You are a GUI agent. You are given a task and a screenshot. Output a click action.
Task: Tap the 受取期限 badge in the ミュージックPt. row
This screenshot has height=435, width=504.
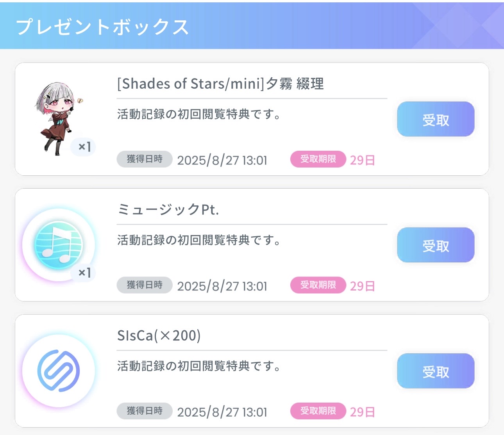coord(318,285)
